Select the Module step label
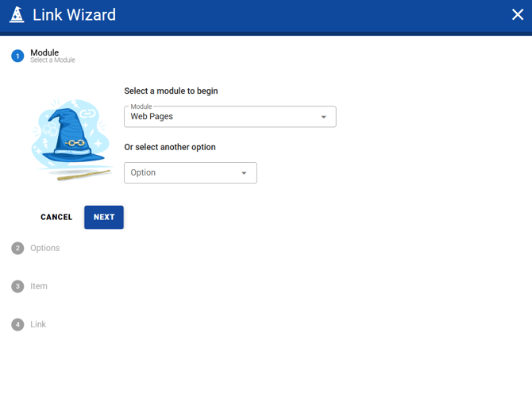This screenshot has width=532, height=406. pyautogui.click(x=44, y=53)
